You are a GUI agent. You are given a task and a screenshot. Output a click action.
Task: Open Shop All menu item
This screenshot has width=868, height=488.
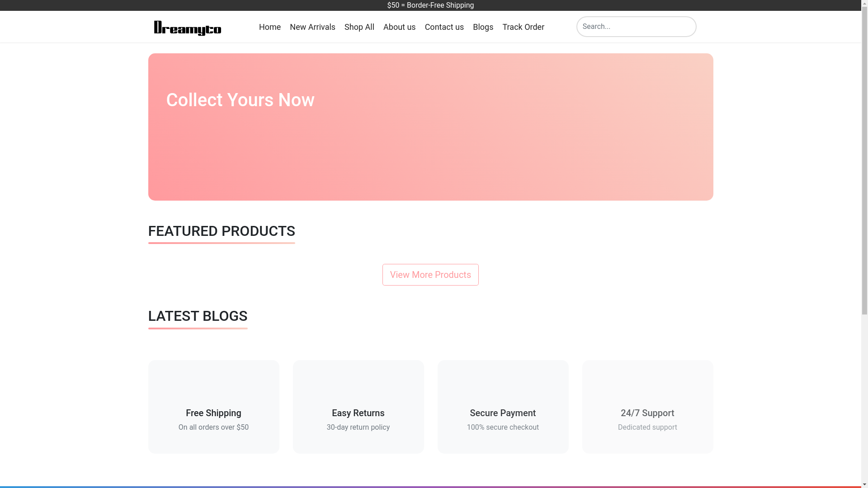click(x=359, y=27)
